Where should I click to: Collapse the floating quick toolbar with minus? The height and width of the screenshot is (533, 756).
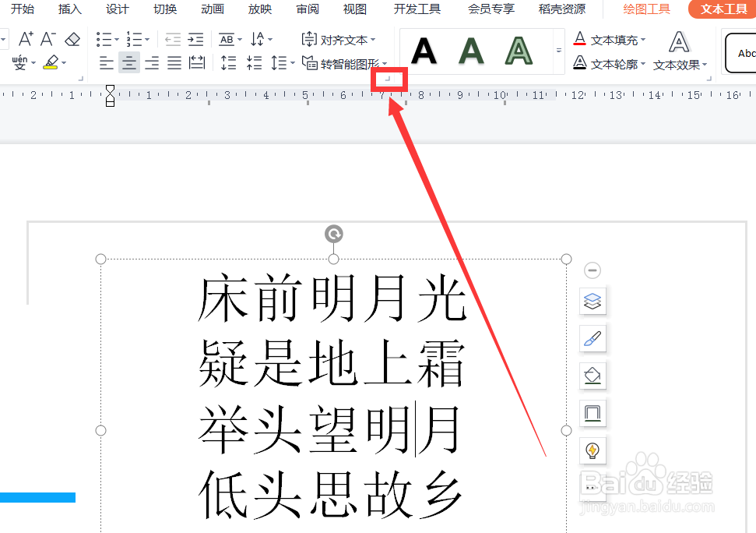[592, 270]
